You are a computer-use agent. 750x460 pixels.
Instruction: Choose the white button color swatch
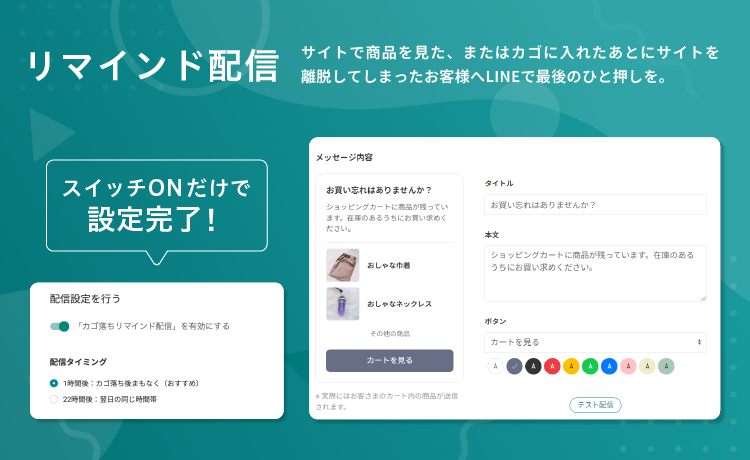tap(496, 366)
